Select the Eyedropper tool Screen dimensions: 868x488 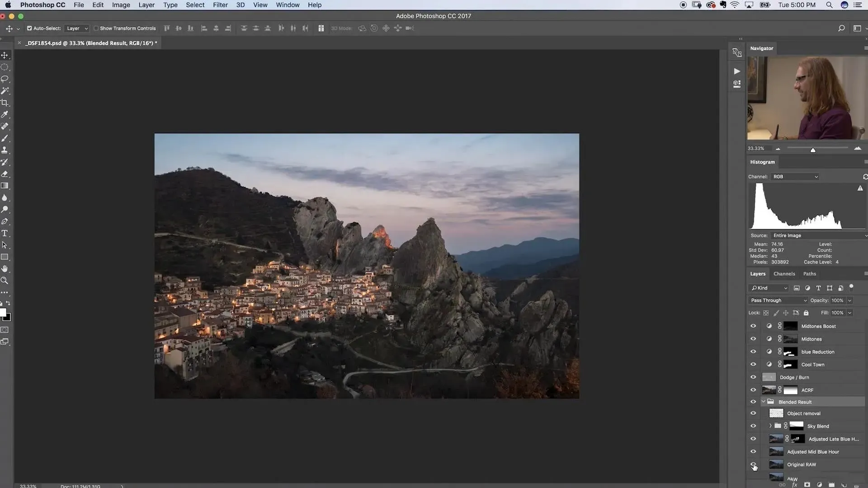pyautogui.click(x=5, y=115)
